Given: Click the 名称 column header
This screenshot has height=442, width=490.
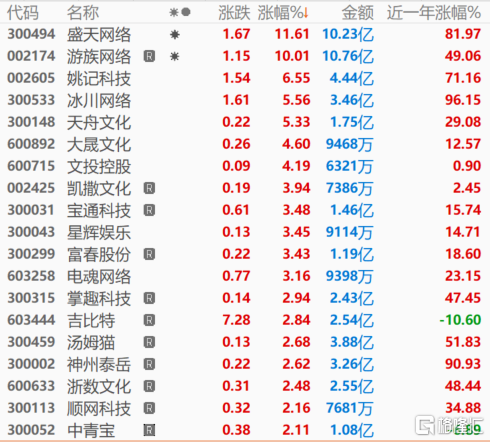Looking at the screenshot, I should [83, 13].
